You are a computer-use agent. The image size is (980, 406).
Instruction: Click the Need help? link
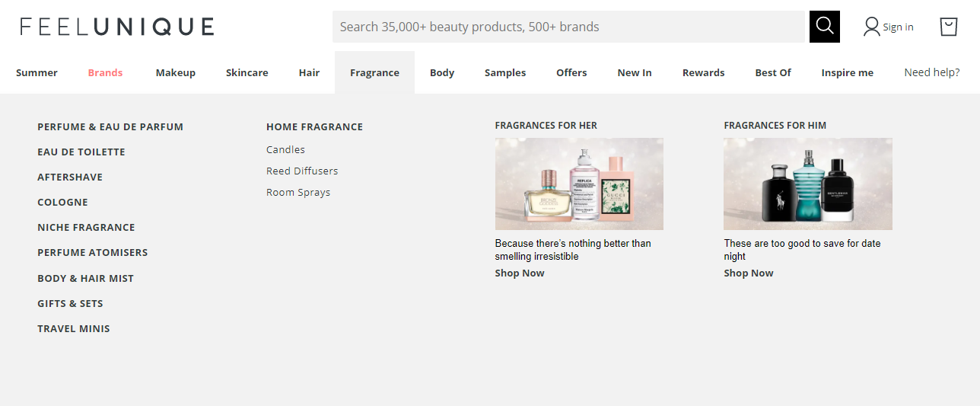(931, 73)
